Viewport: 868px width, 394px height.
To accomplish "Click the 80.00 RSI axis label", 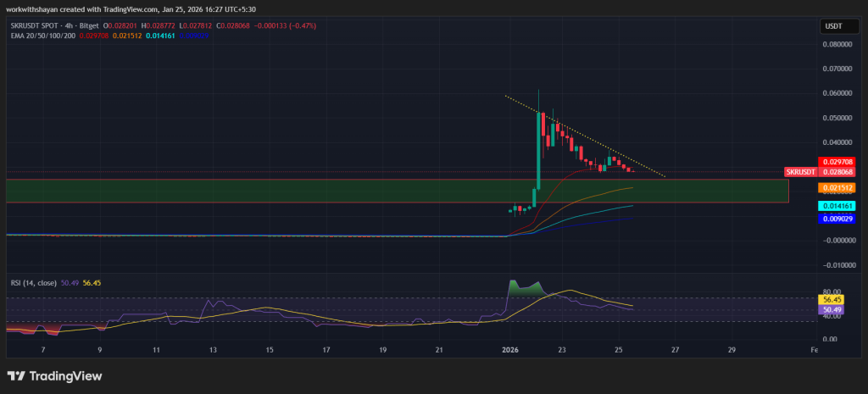I will pyautogui.click(x=832, y=291).
